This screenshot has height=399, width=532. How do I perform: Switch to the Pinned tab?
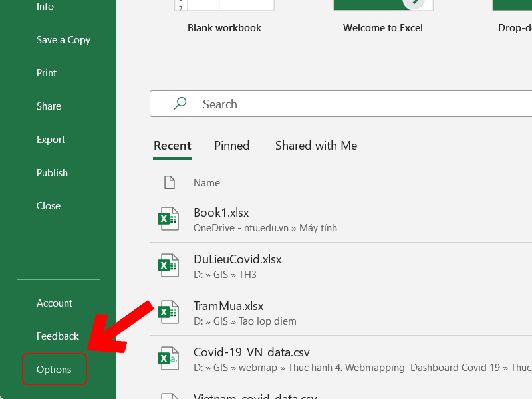pos(231,146)
